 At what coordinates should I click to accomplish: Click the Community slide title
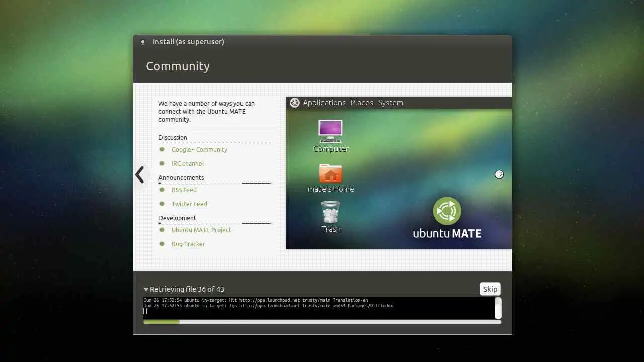(178, 66)
